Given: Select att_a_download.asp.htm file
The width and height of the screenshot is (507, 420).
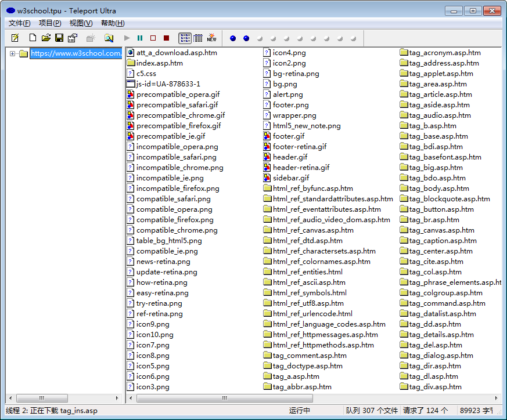Looking at the screenshot, I should coord(177,53).
